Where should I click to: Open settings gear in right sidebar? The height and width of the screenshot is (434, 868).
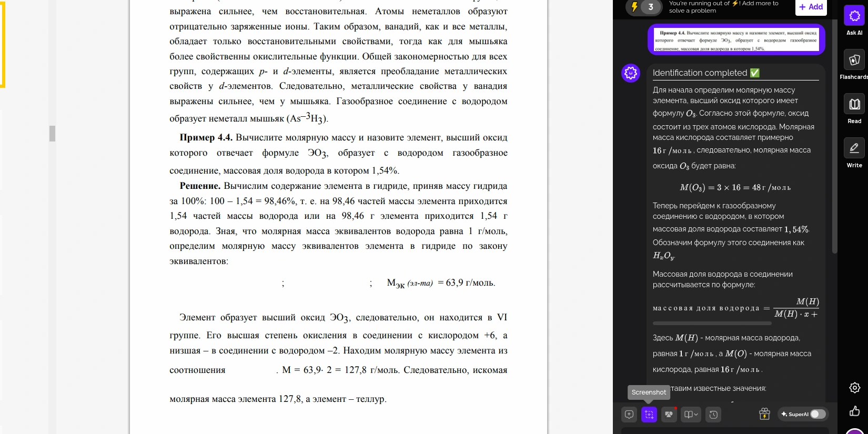[x=855, y=388]
